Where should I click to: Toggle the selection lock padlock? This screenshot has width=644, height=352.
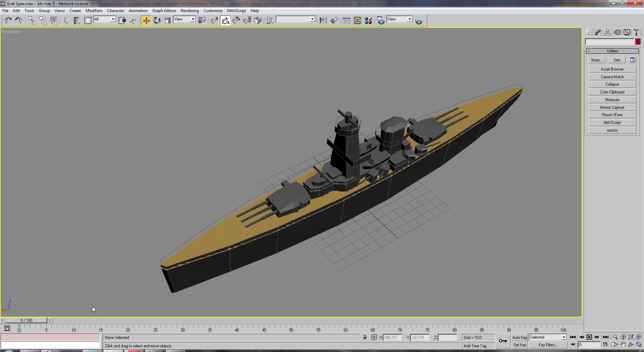[365, 337]
